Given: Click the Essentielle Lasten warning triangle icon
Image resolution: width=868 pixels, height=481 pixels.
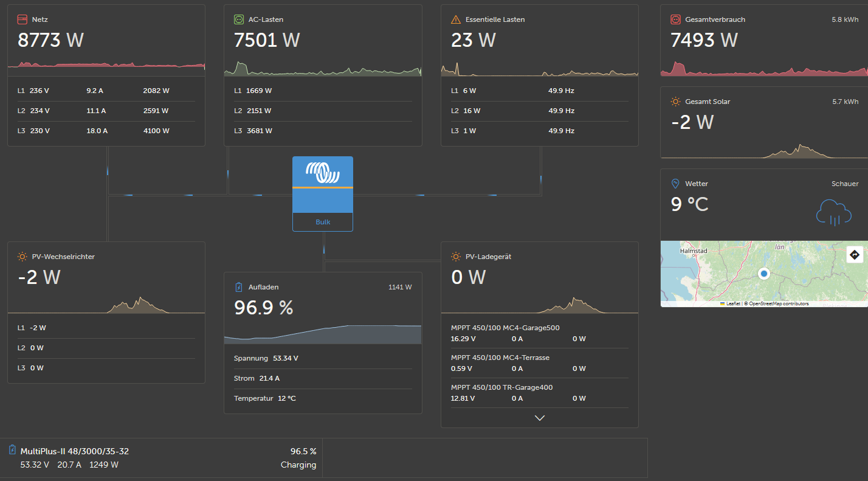Looking at the screenshot, I should click(456, 19).
